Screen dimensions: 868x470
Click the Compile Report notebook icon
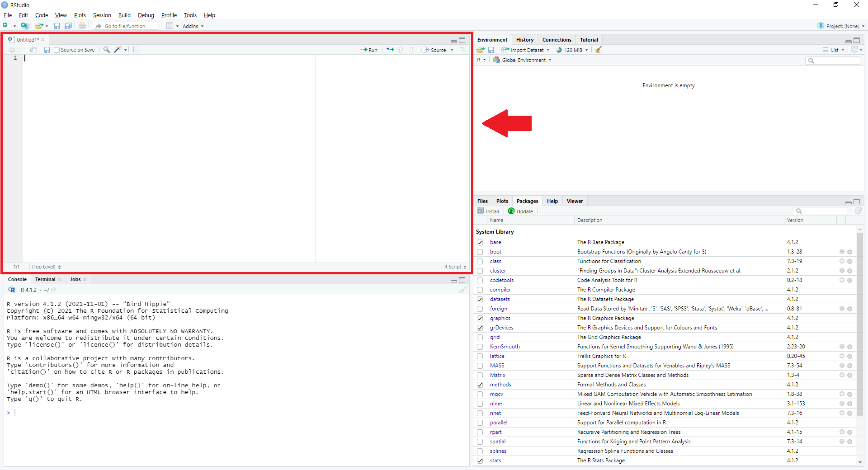tap(136, 50)
